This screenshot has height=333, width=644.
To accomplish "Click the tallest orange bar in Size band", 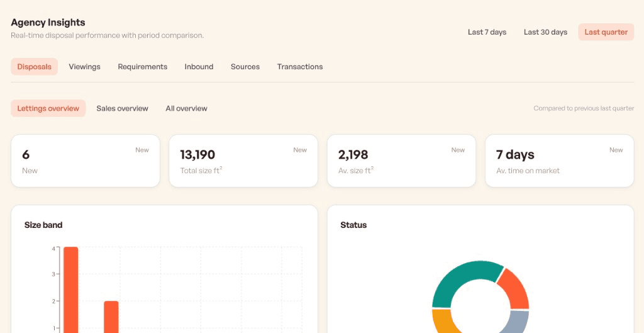I will [x=70, y=290].
